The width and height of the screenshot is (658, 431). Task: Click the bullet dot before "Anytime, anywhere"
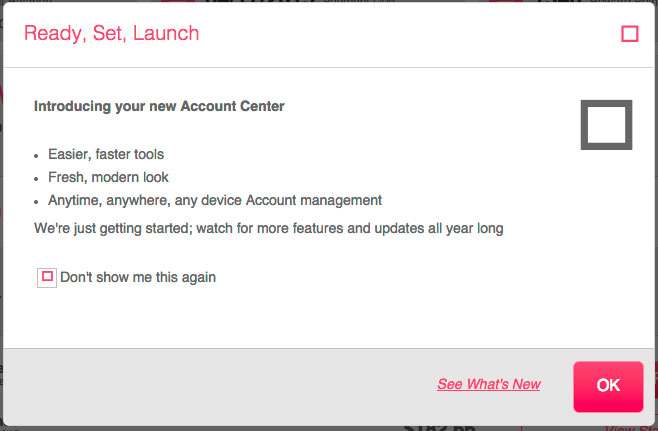pyautogui.click(x=37, y=201)
